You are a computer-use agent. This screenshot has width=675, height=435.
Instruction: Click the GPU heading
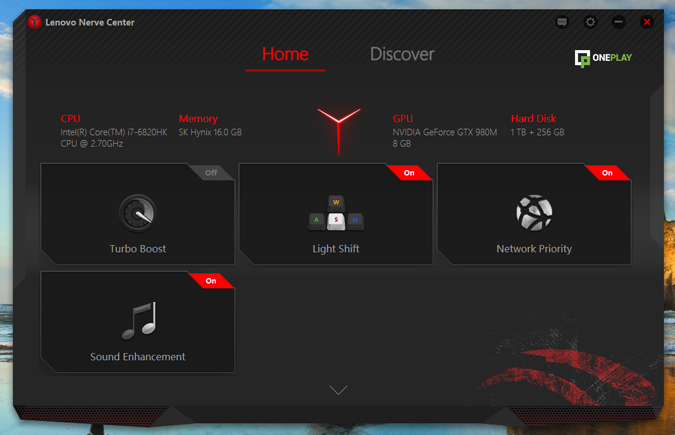[403, 118]
